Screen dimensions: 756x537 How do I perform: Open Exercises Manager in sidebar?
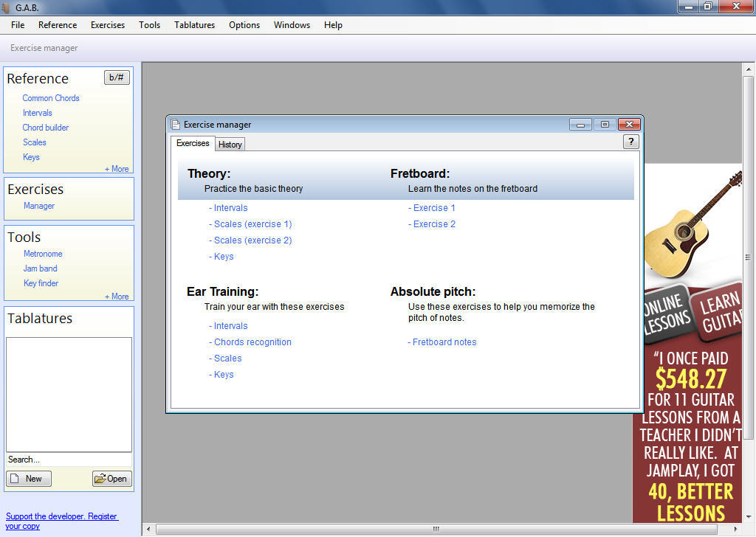(x=39, y=206)
